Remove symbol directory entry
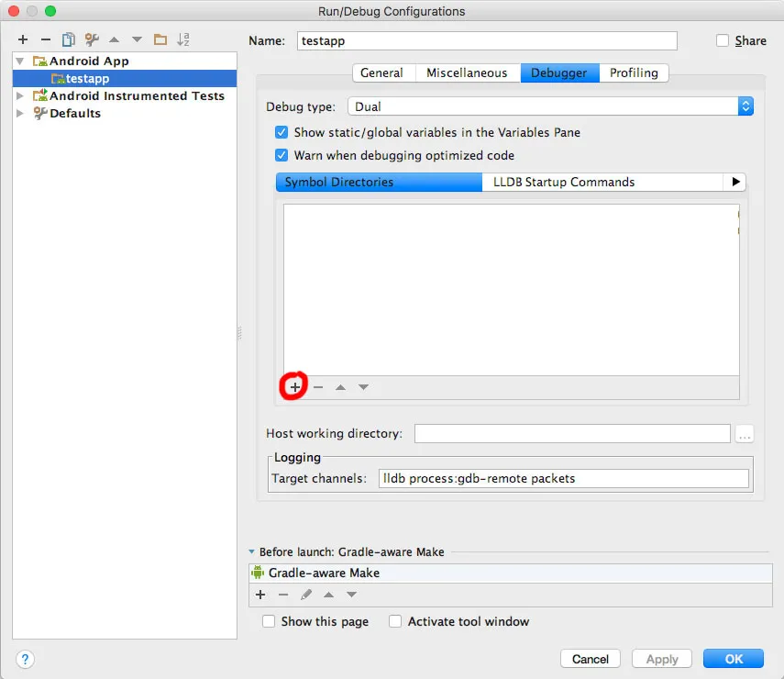This screenshot has width=784, height=679. coord(318,387)
